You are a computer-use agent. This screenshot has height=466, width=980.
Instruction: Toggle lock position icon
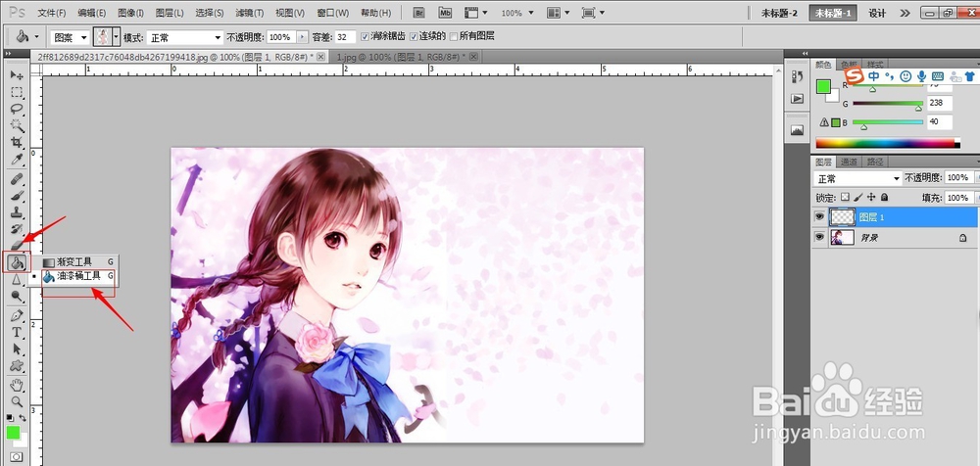(x=872, y=198)
